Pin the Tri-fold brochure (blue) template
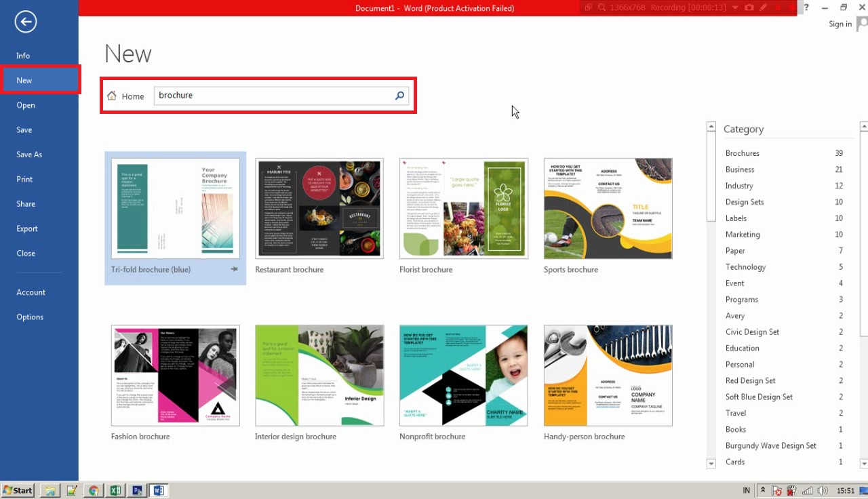 click(x=234, y=269)
